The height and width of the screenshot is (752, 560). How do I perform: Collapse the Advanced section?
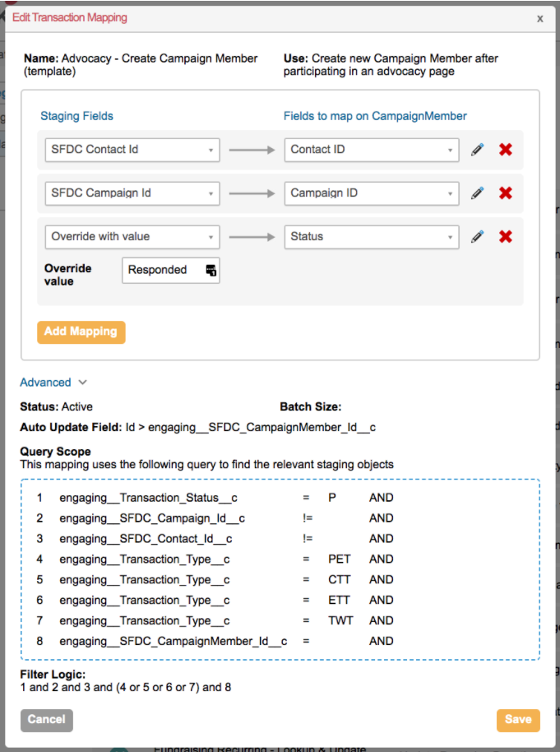click(53, 382)
